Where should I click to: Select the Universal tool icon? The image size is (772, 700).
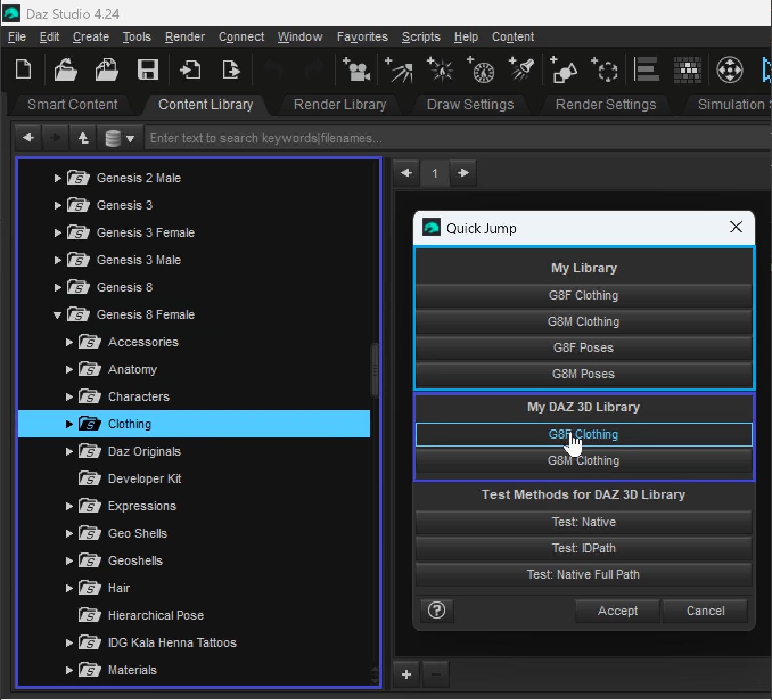coord(729,70)
